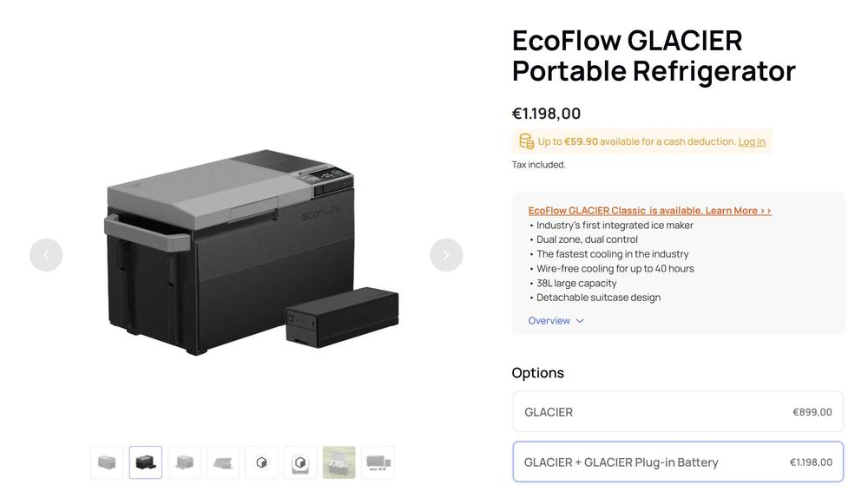
Task: Expand the Overview section
Action: tap(549, 321)
